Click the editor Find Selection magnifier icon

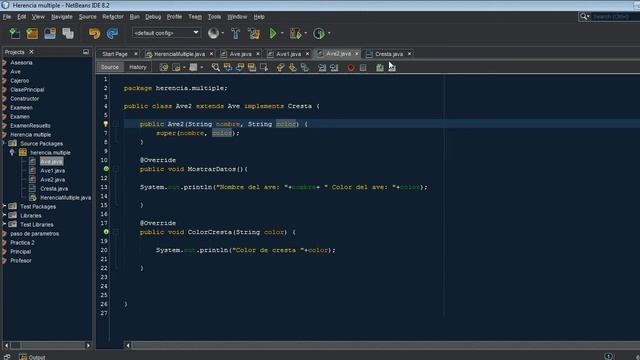[216, 67]
